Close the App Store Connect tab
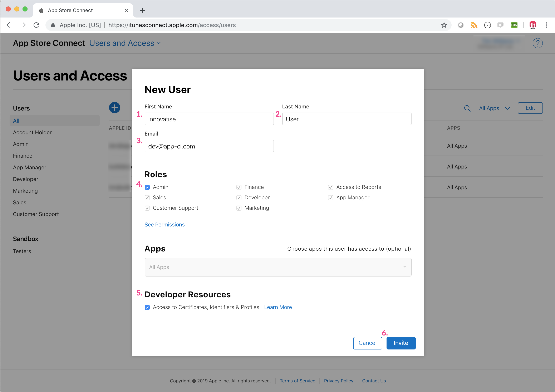This screenshot has height=392, width=555. [x=126, y=10]
